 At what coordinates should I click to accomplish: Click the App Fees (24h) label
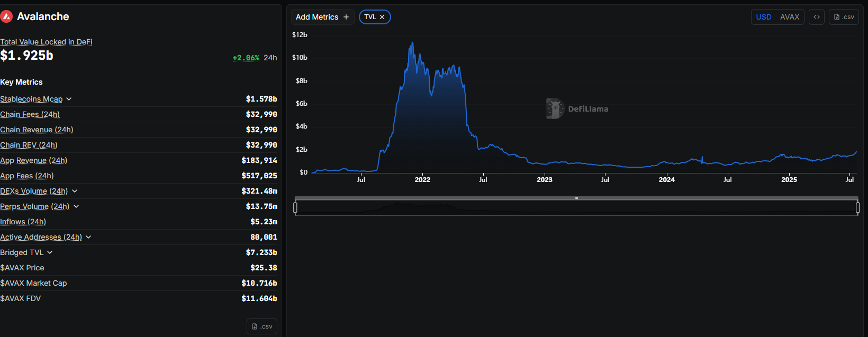[x=27, y=176]
